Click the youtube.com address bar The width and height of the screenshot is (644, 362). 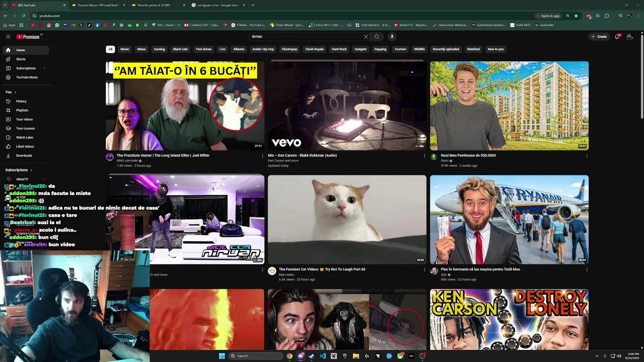click(x=282, y=16)
